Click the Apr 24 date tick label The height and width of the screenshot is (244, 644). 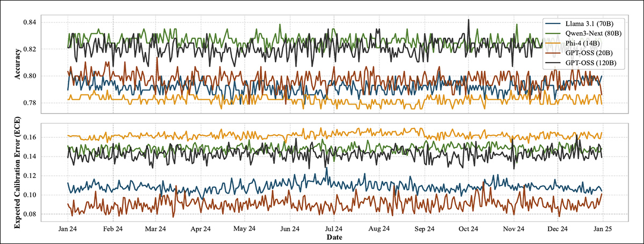pos(201,228)
